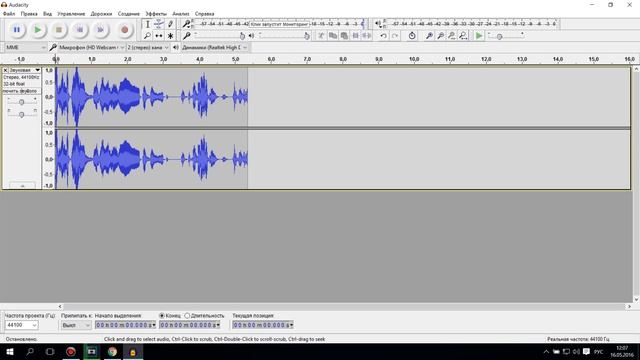
Task: Click the recording meter microphone icon
Action: pos(186,24)
